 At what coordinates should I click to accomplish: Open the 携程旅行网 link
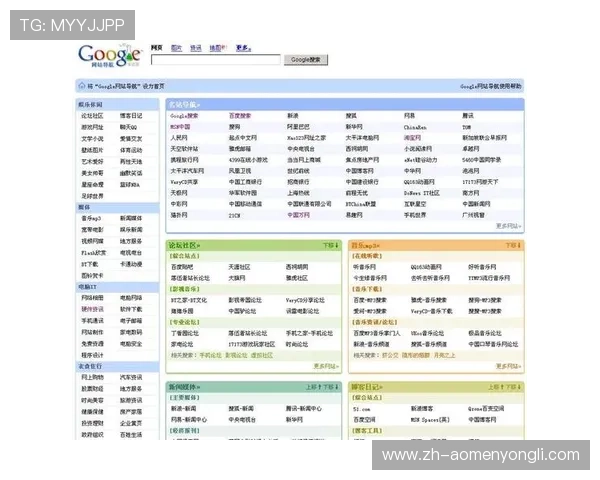coord(184,160)
